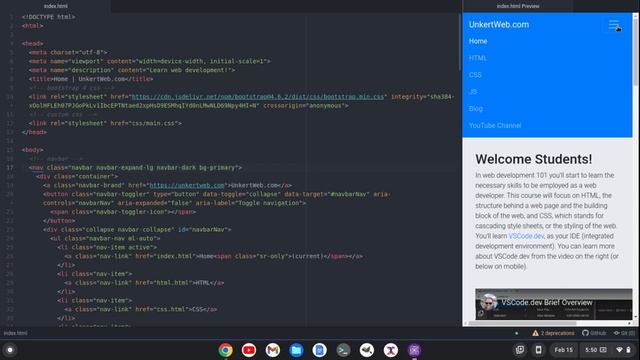Open the Feb 15 date in the tray
Screen dimensions: 640x360
tap(563, 350)
